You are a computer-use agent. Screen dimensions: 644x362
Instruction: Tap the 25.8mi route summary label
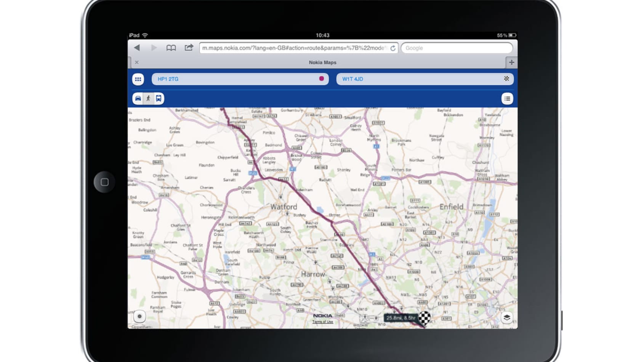pyautogui.click(x=400, y=317)
